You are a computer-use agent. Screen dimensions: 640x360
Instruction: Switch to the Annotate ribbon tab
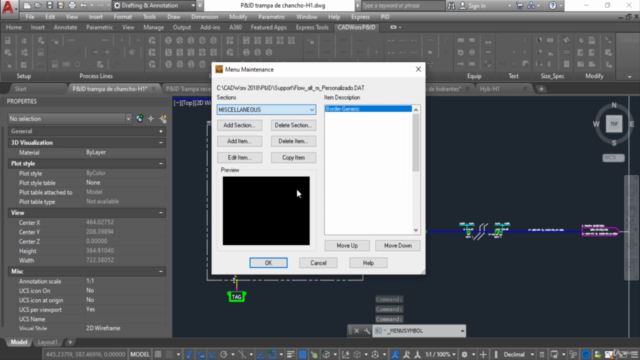(x=65, y=27)
